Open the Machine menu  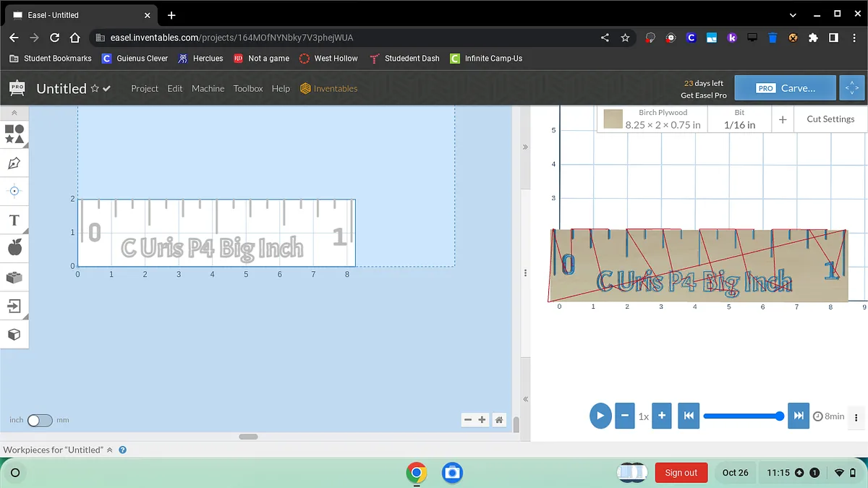point(208,88)
